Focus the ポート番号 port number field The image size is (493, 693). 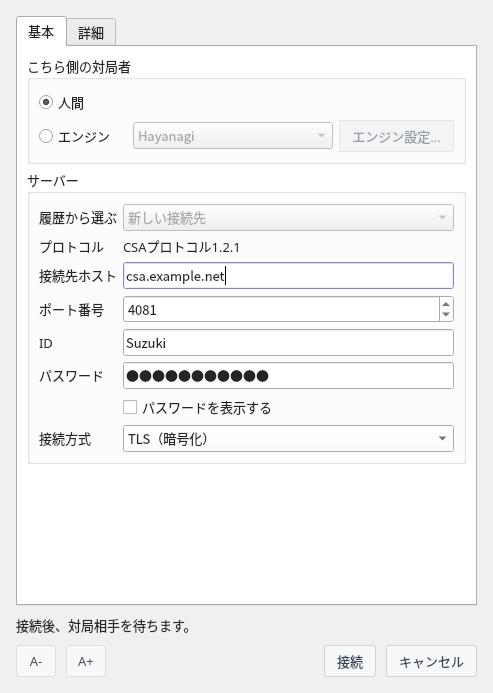pos(281,309)
